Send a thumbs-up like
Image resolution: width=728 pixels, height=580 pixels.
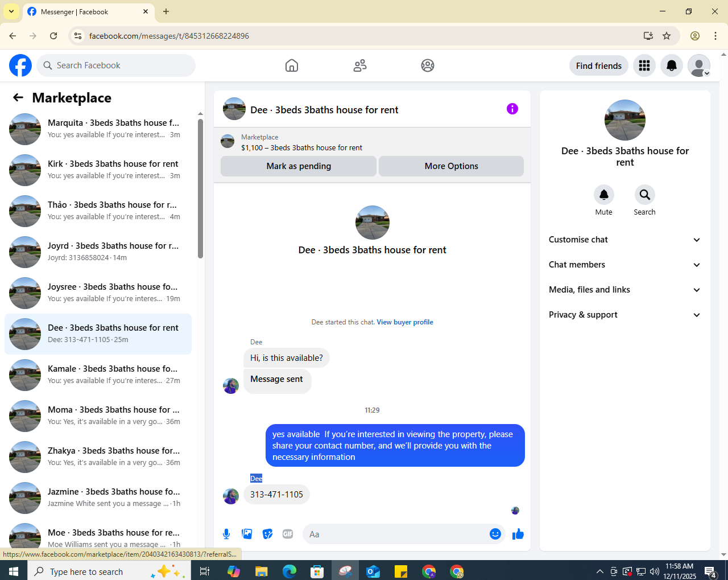[x=518, y=534]
